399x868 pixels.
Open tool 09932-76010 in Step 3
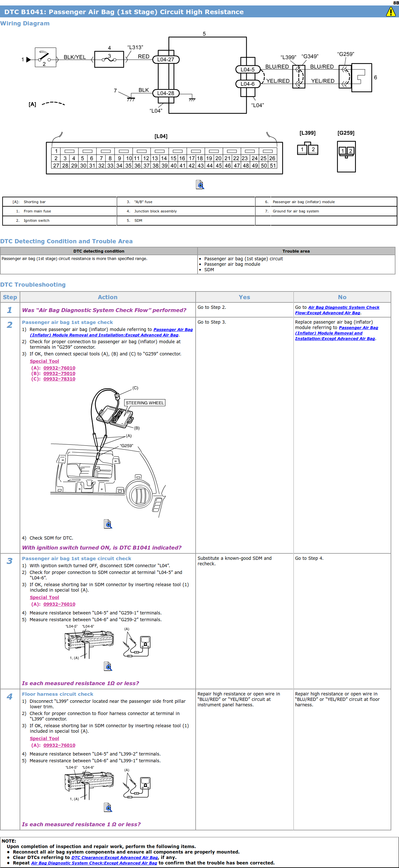(x=59, y=604)
